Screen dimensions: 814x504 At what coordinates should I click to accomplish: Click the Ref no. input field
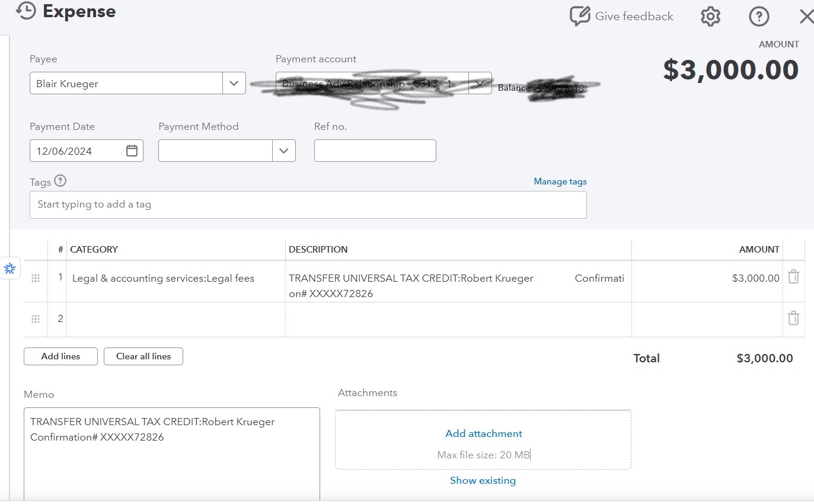click(375, 151)
